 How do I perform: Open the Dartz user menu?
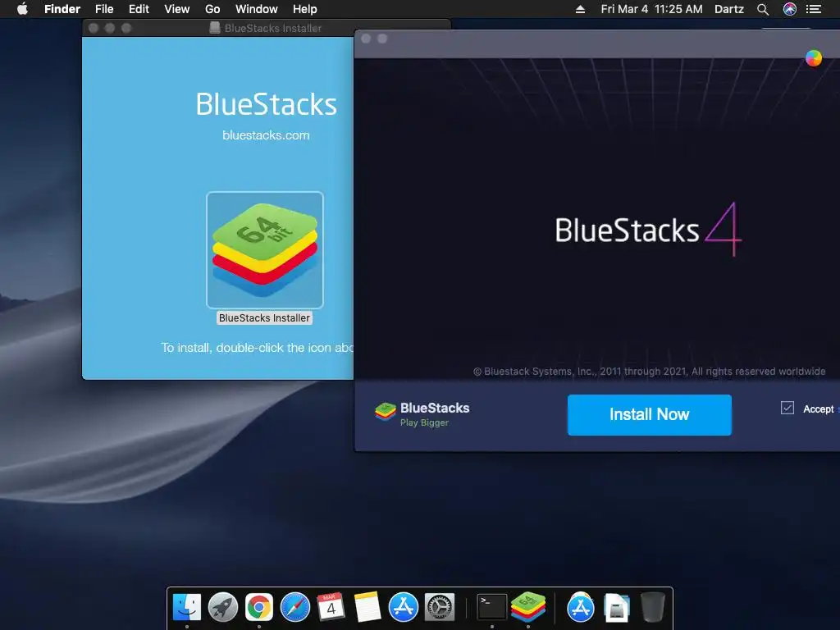pyautogui.click(x=729, y=9)
